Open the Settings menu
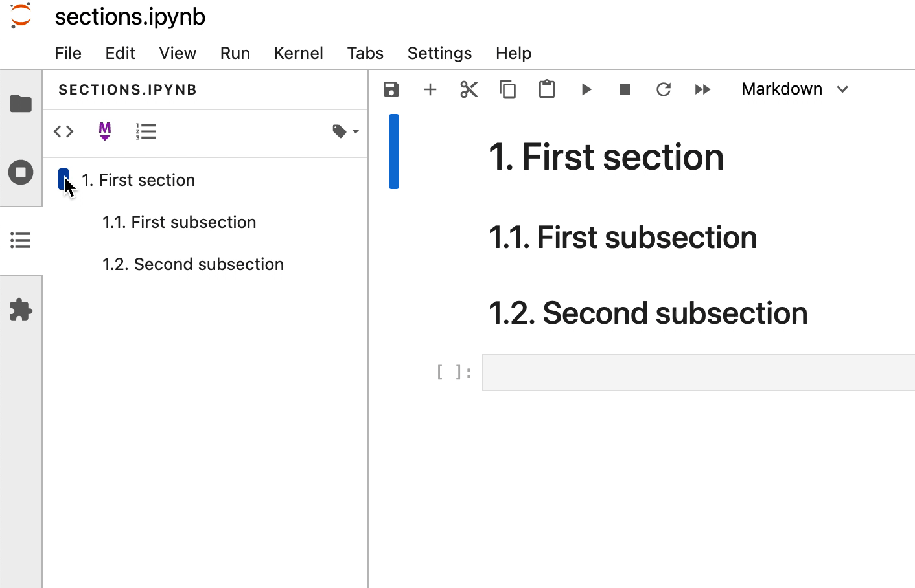Viewport: 915px width, 588px height. tap(439, 53)
